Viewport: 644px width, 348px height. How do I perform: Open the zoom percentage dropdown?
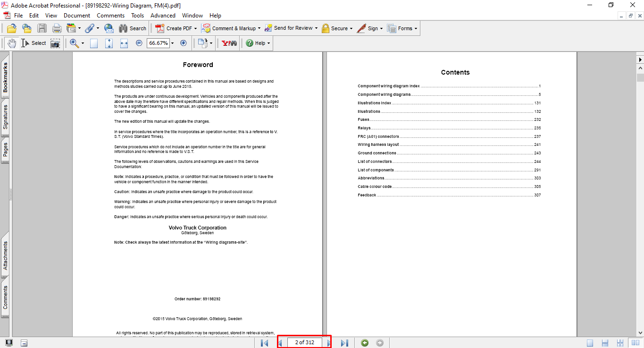point(172,43)
